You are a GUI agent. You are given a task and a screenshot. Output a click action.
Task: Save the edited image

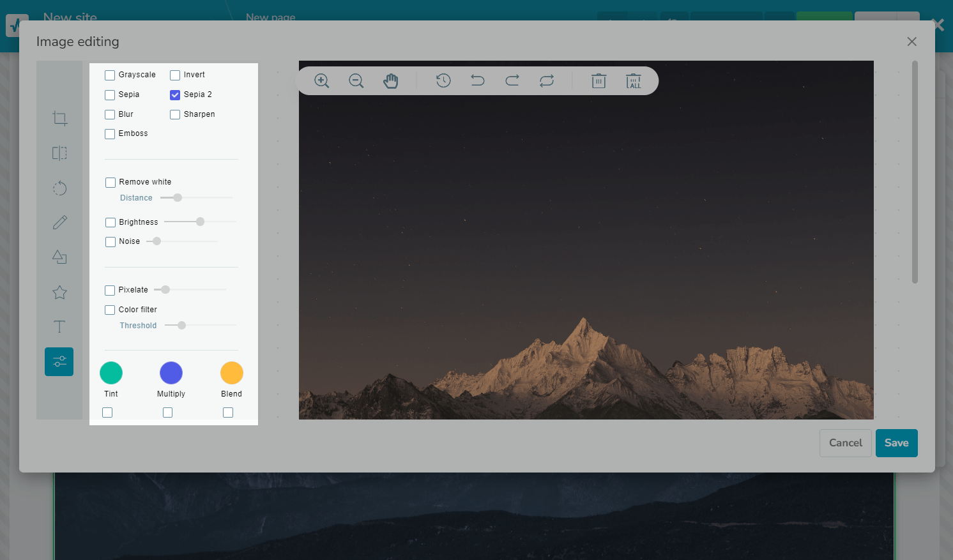[x=897, y=443]
